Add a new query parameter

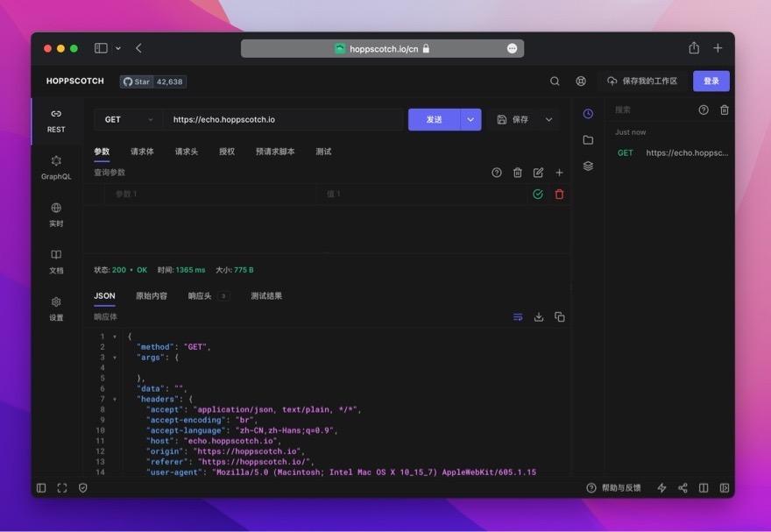tap(559, 173)
